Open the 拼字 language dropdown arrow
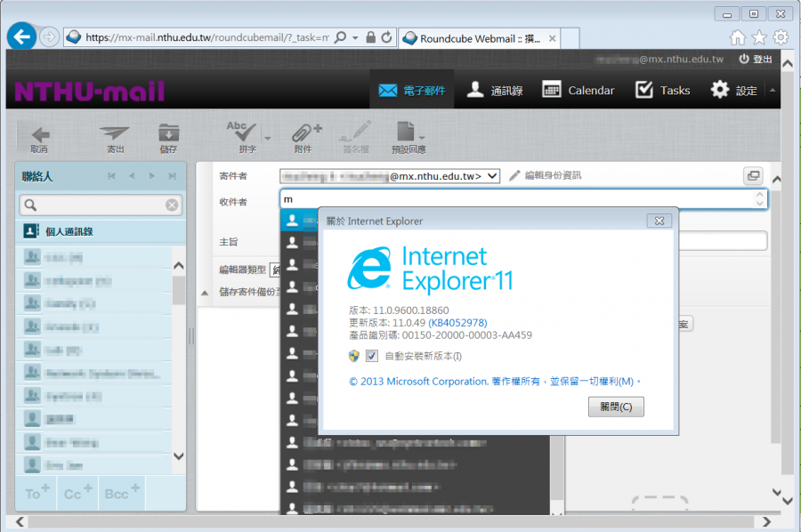This screenshot has height=532, width=801. (x=266, y=136)
